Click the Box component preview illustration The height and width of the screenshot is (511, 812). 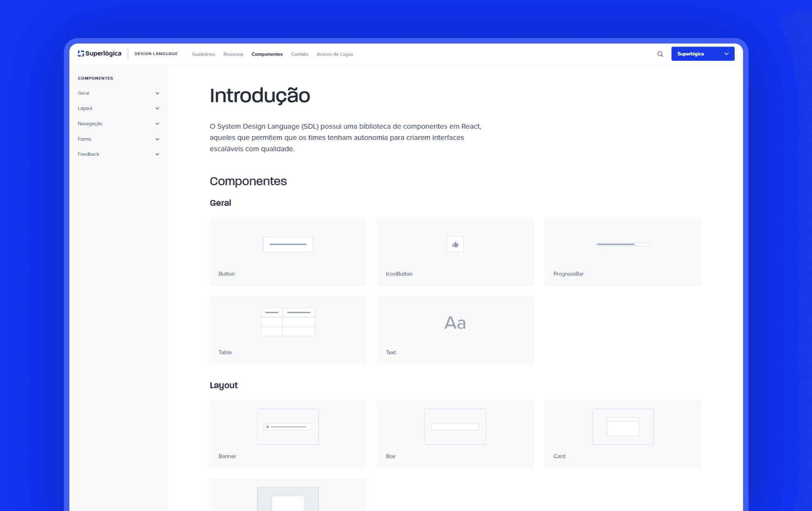tap(455, 426)
